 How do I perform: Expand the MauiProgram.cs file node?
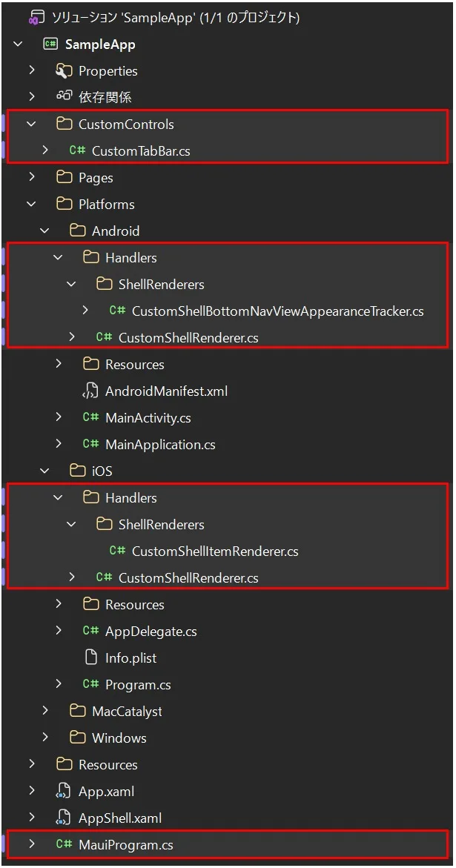point(31,844)
